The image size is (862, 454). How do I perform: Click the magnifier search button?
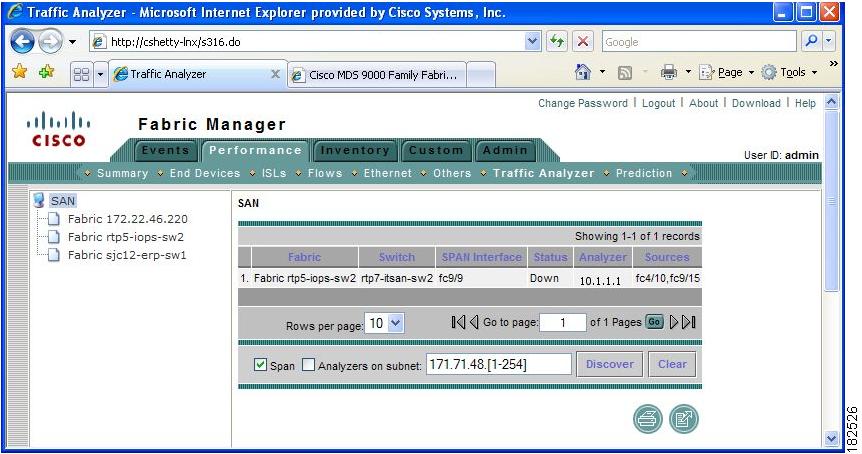tap(811, 41)
